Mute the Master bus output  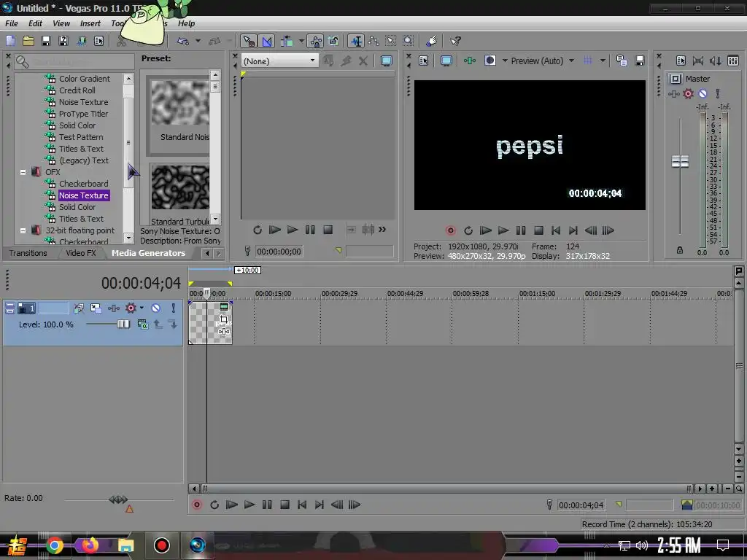tap(703, 94)
